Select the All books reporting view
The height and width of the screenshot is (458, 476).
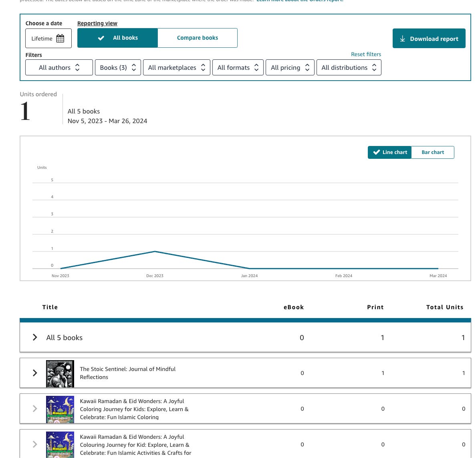(x=117, y=38)
